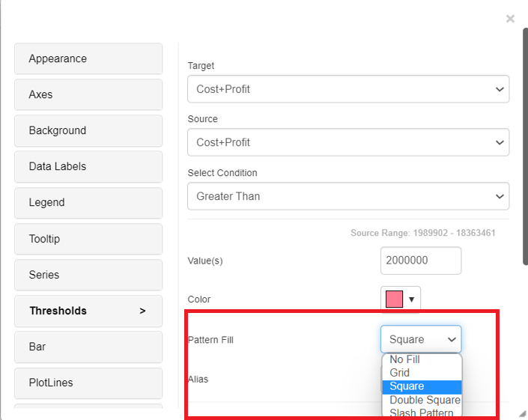Close the settings dialog with X

click(510, 19)
